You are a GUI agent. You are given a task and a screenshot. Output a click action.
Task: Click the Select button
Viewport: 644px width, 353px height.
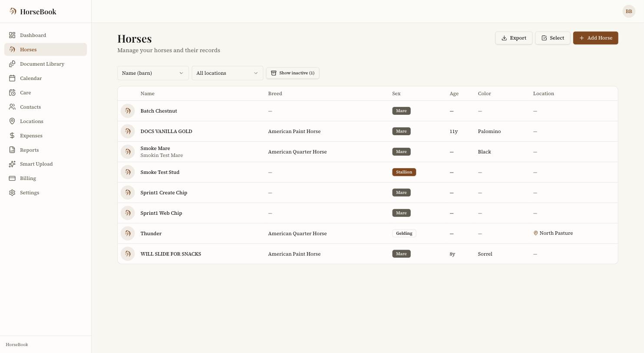click(553, 38)
